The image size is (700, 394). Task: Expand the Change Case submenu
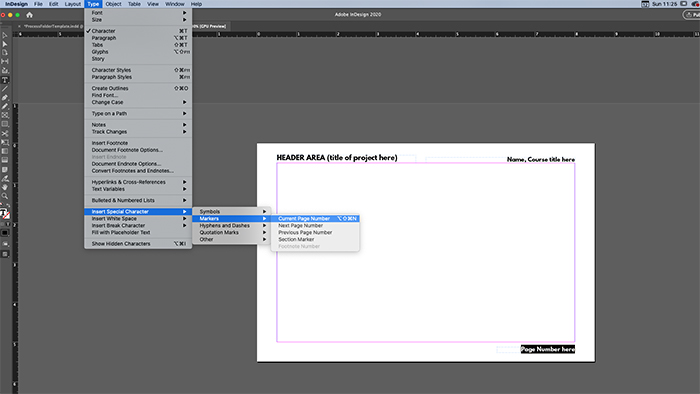(138, 102)
